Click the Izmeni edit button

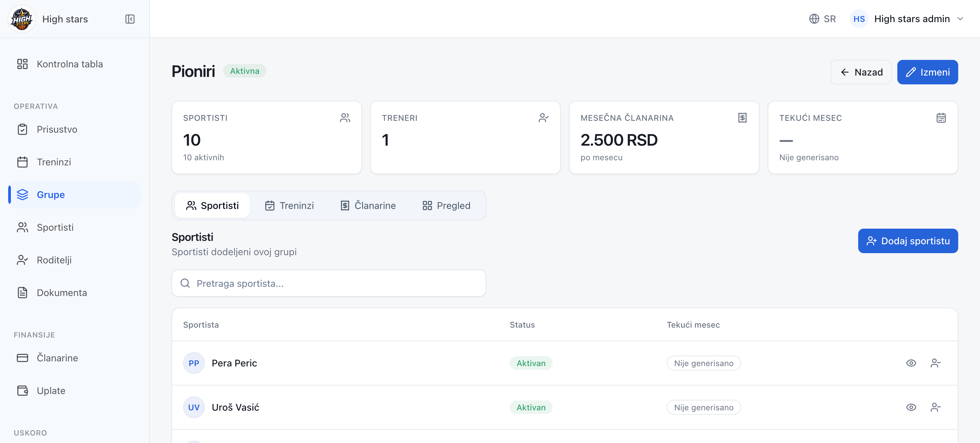927,72
